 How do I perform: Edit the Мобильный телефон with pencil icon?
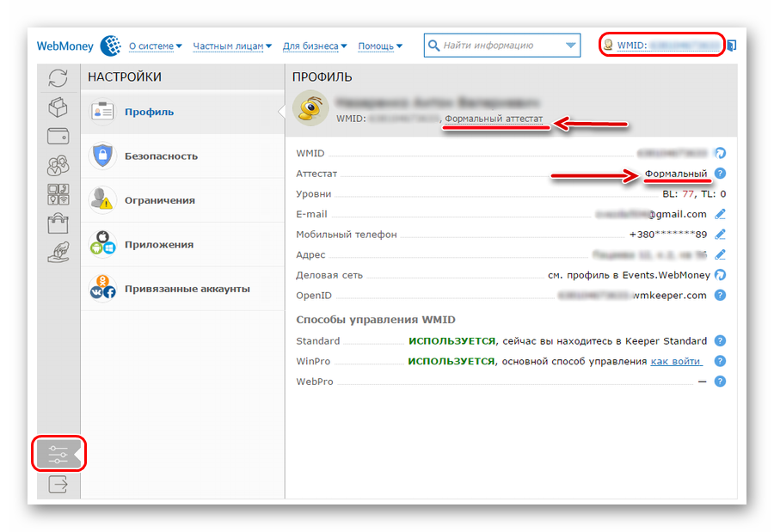point(720,234)
